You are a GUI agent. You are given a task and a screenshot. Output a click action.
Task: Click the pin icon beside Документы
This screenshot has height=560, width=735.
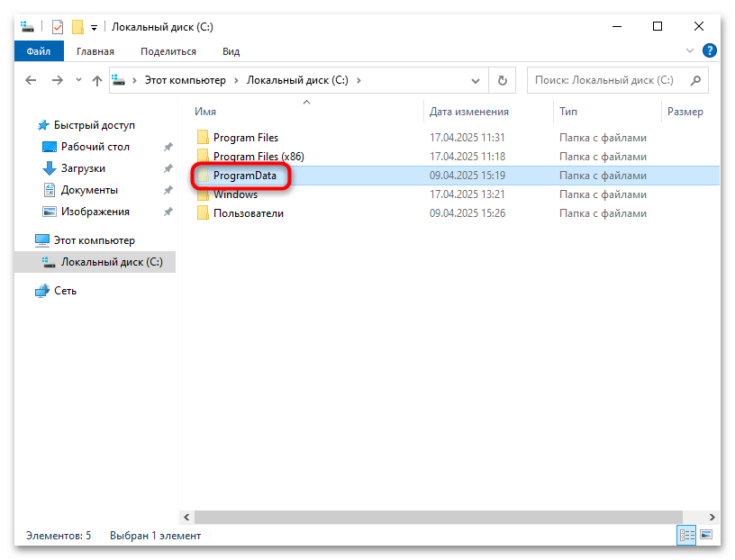click(168, 190)
